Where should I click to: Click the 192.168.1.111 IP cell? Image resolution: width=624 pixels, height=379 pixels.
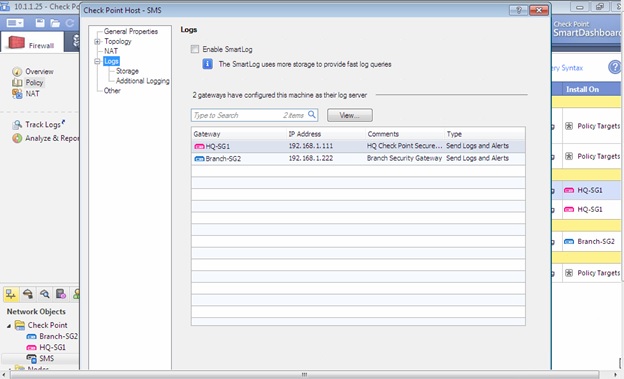(311, 146)
